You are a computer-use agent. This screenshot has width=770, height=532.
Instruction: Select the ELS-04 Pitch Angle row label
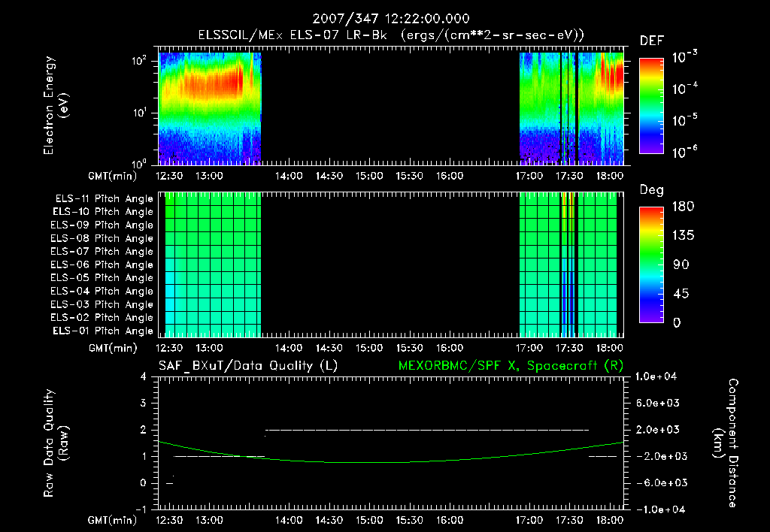102,292
